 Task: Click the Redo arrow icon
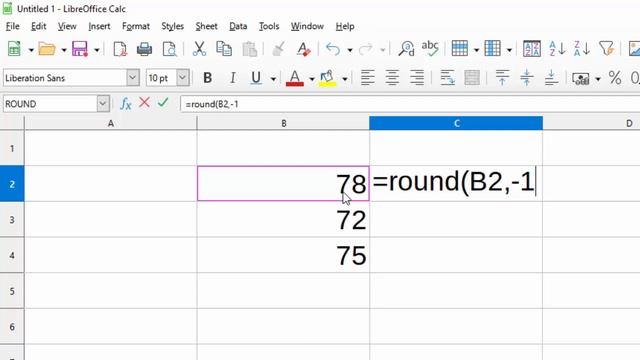click(x=366, y=49)
